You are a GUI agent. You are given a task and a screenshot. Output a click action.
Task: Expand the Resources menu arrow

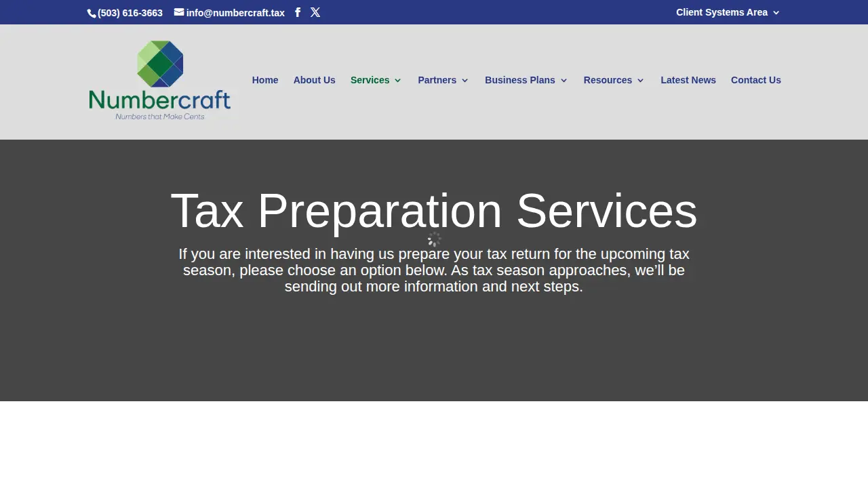tap(640, 81)
